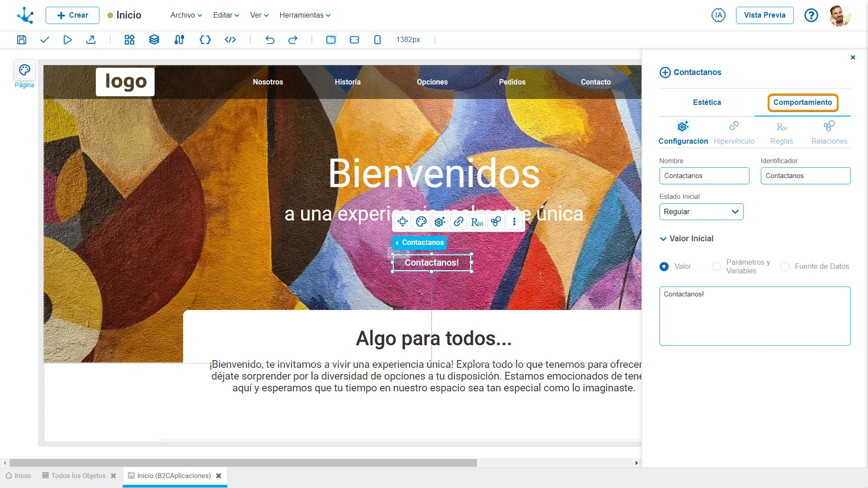Select desktop viewport icon

pyautogui.click(x=331, y=40)
